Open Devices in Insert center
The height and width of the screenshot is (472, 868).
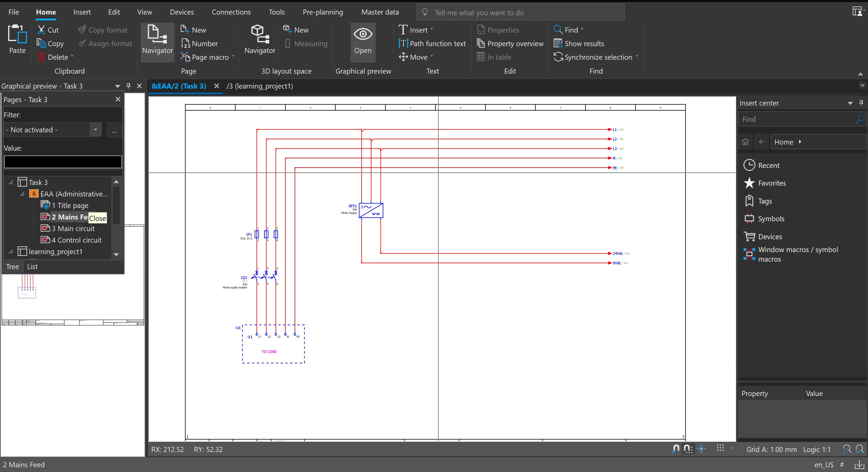coord(763,237)
